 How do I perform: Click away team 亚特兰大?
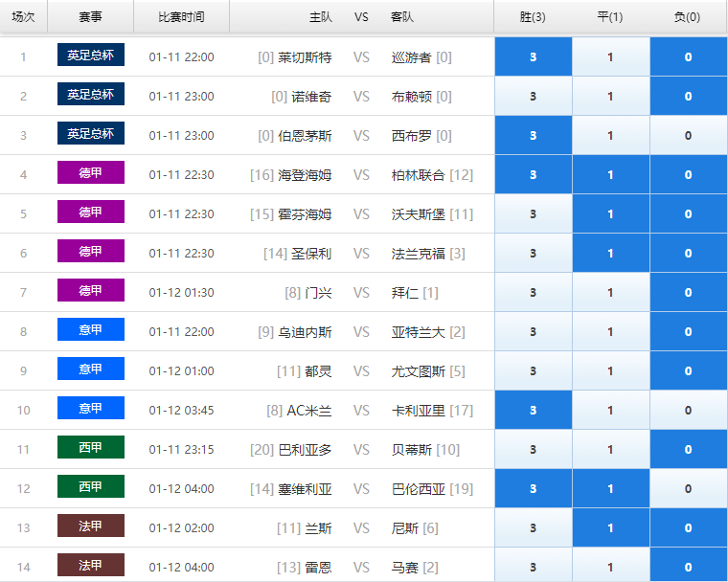[x=419, y=332]
